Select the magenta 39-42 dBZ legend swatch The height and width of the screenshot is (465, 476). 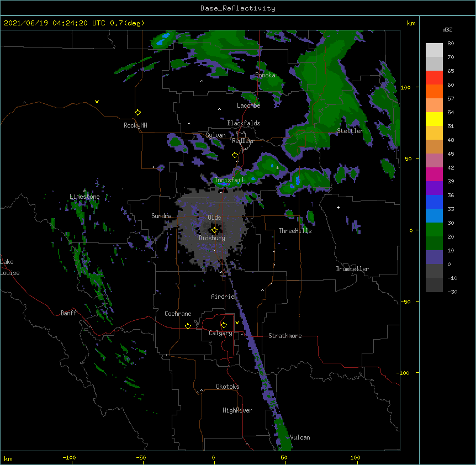[434, 174]
